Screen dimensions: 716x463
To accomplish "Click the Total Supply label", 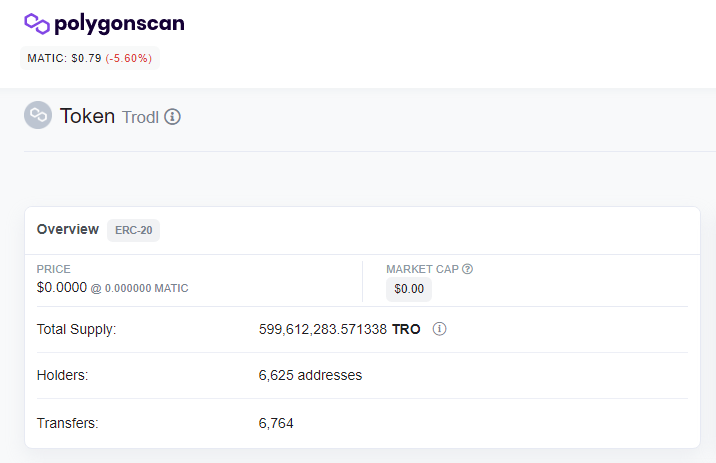I will click(76, 329).
